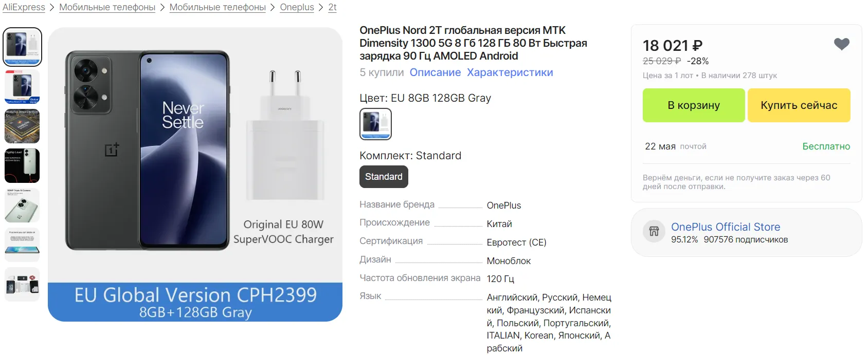This screenshot has height=355, width=868.
Task: Open the Характеристики section link
Action: tap(510, 72)
